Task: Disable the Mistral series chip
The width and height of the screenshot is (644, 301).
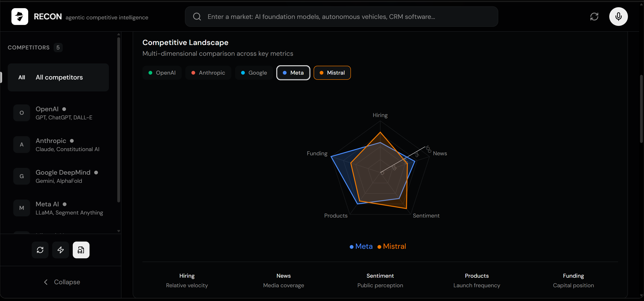Action: point(332,73)
